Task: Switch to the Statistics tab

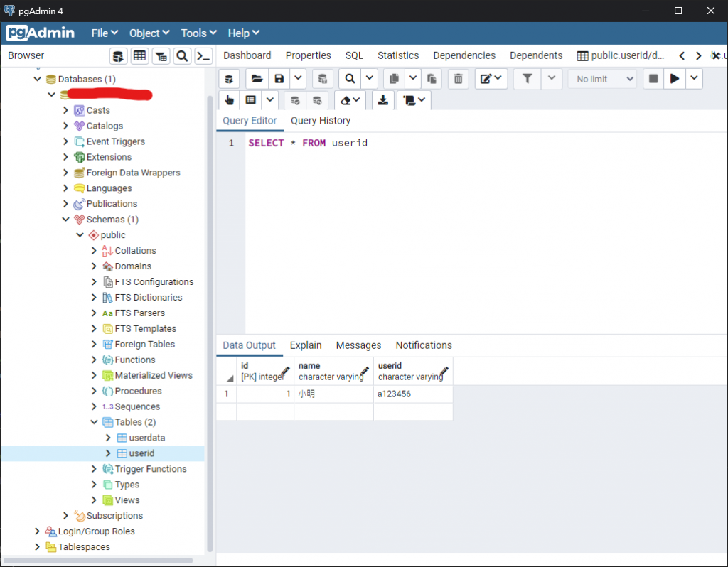Action: click(398, 55)
